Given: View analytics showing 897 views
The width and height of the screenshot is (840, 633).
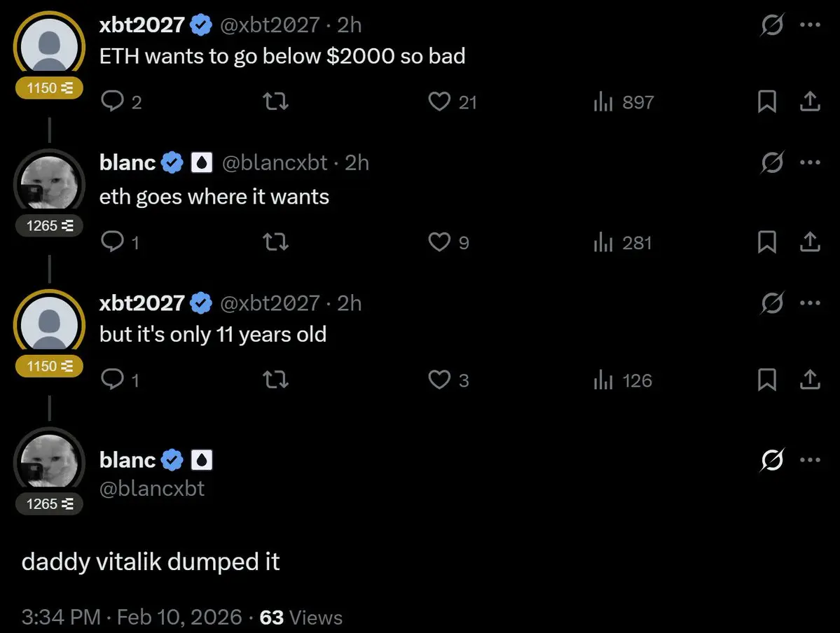Looking at the screenshot, I should click(x=624, y=102).
